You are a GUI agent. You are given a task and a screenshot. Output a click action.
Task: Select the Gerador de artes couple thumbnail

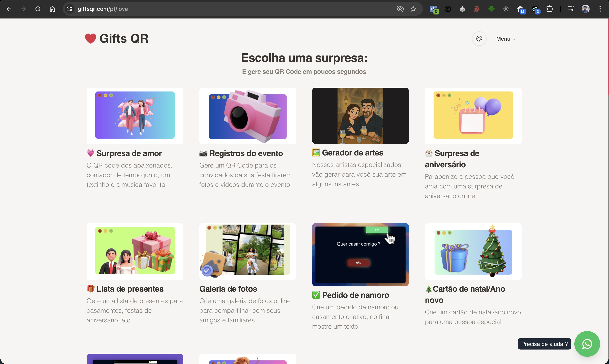(360, 116)
